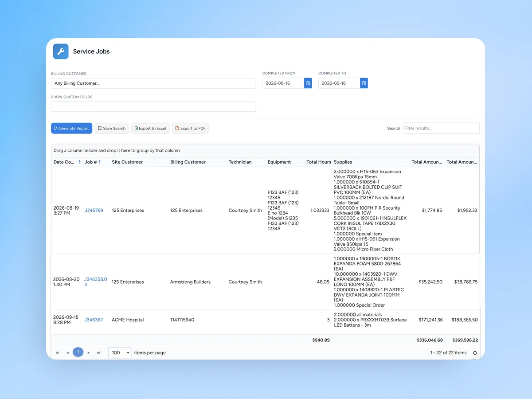
Task: Sort by Technician column header
Action: (240, 162)
